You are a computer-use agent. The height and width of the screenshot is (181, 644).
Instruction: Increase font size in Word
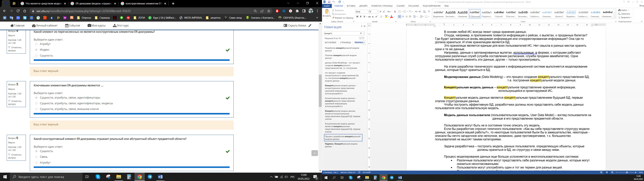(x=381, y=12)
